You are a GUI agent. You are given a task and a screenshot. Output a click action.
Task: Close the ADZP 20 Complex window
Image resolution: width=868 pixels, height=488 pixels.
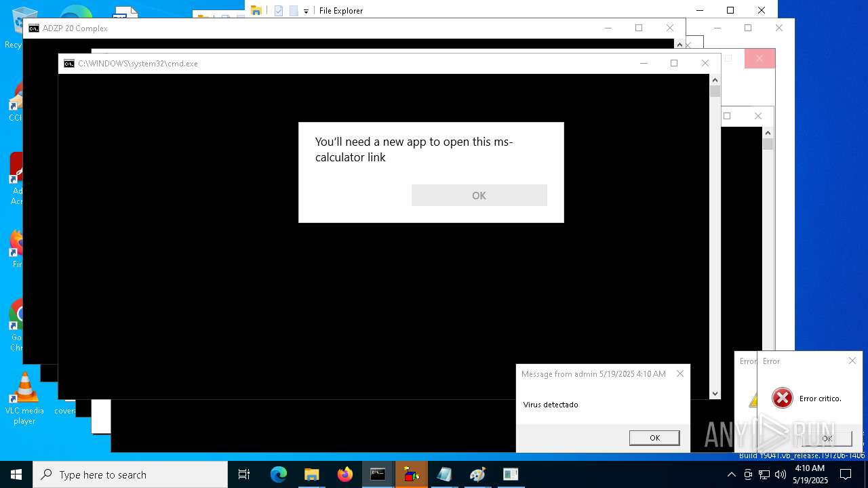tap(670, 28)
